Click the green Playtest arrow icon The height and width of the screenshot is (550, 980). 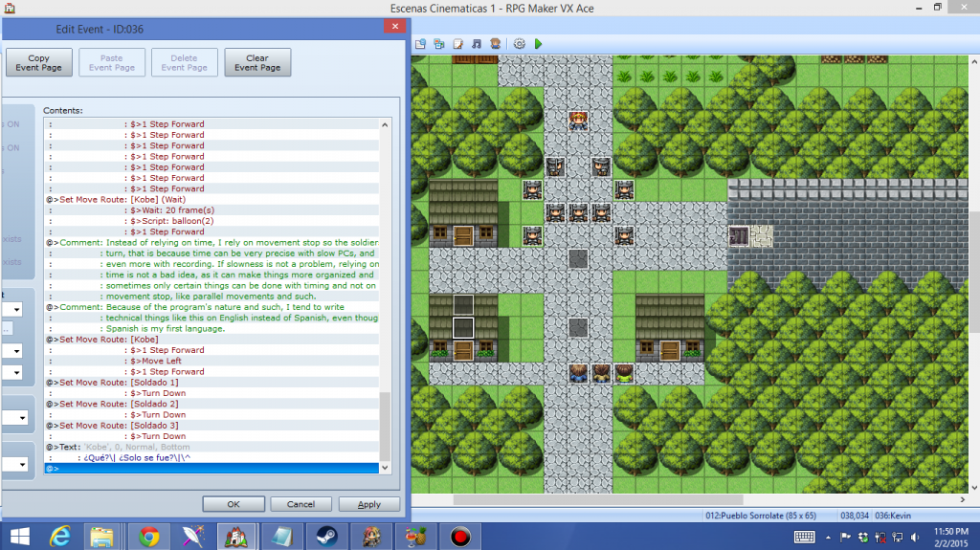click(x=538, y=44)
